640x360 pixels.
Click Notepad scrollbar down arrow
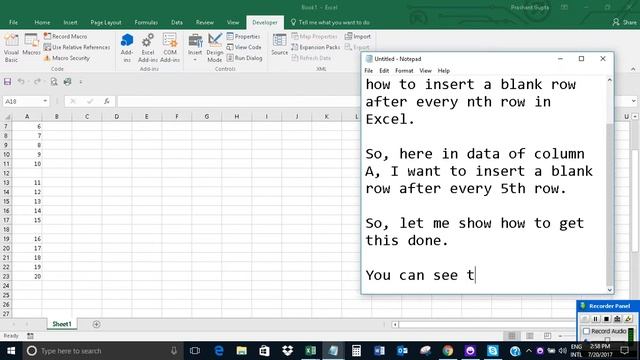click(x=610, y=290)
